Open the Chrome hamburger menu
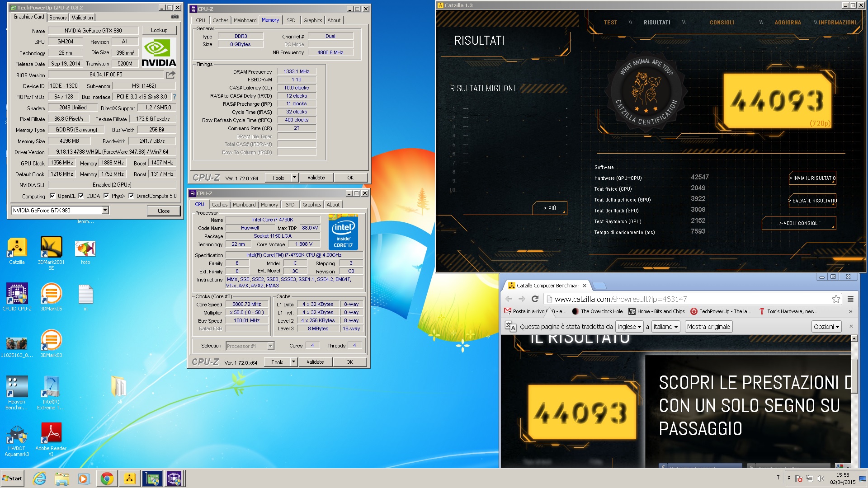The width and height of the screenshot is (868, 488). [850, 299]
